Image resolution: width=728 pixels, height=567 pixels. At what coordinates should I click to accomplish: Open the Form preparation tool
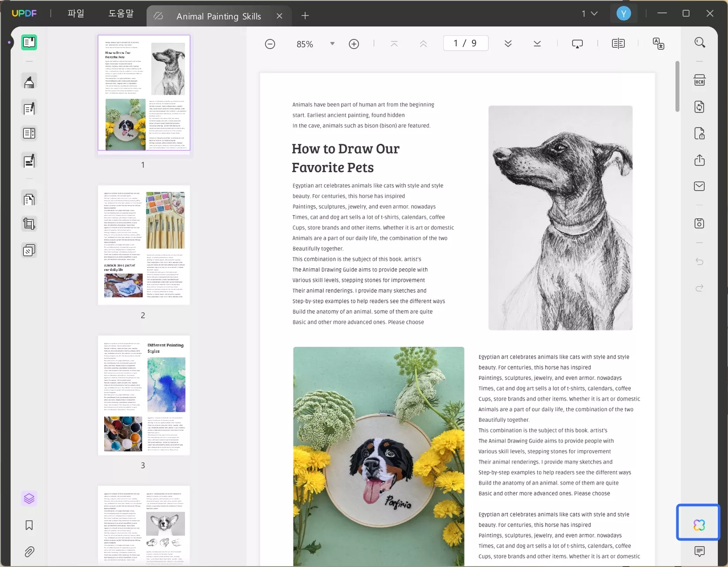tap(29, 133)
